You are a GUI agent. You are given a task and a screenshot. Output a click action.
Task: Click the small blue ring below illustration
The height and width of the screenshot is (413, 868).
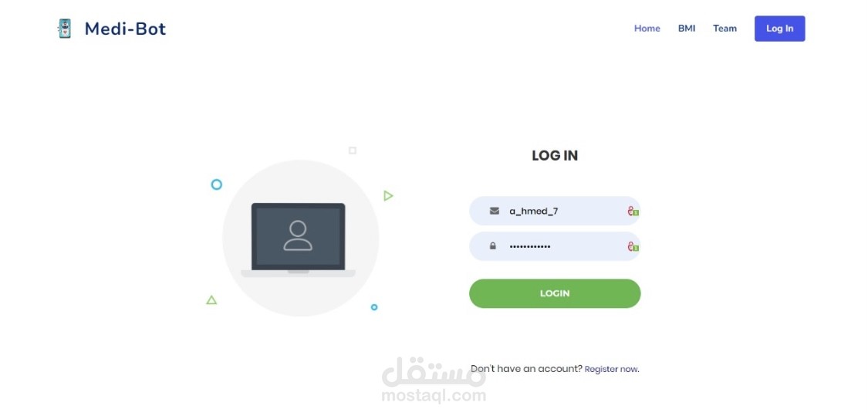[374, 307]
